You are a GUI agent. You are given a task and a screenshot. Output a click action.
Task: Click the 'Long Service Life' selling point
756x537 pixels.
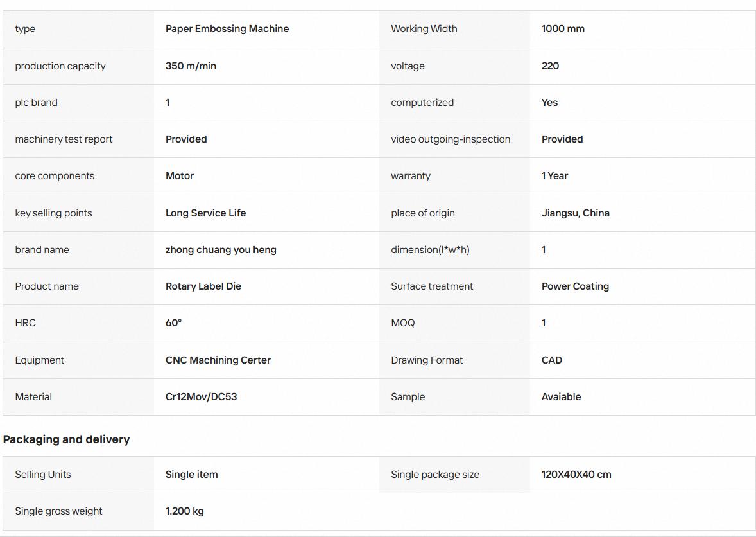click(205, 213)
